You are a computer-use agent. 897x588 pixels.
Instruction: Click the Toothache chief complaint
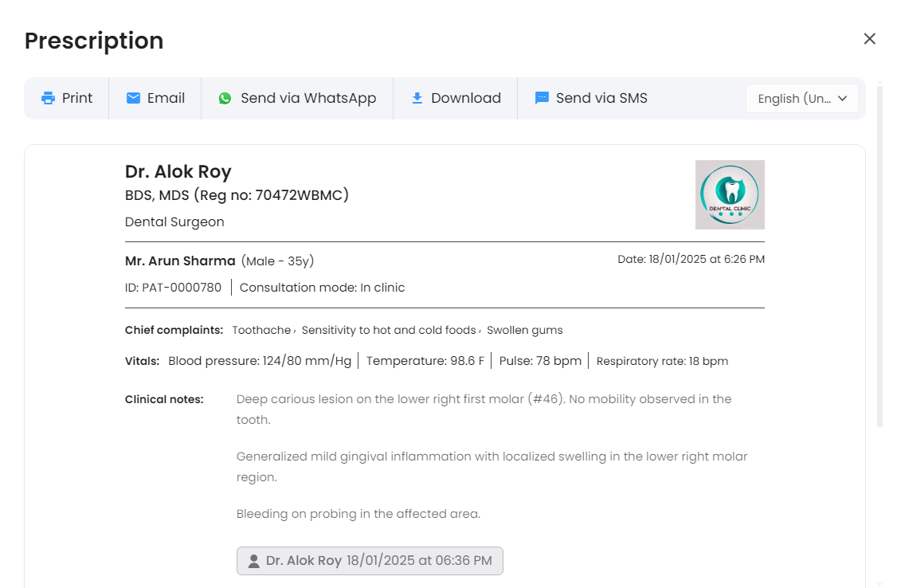click(260, 330)
